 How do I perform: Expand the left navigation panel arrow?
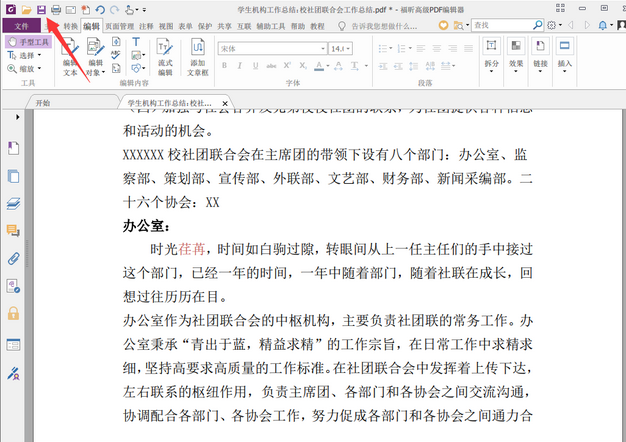[x=14, y=119]
